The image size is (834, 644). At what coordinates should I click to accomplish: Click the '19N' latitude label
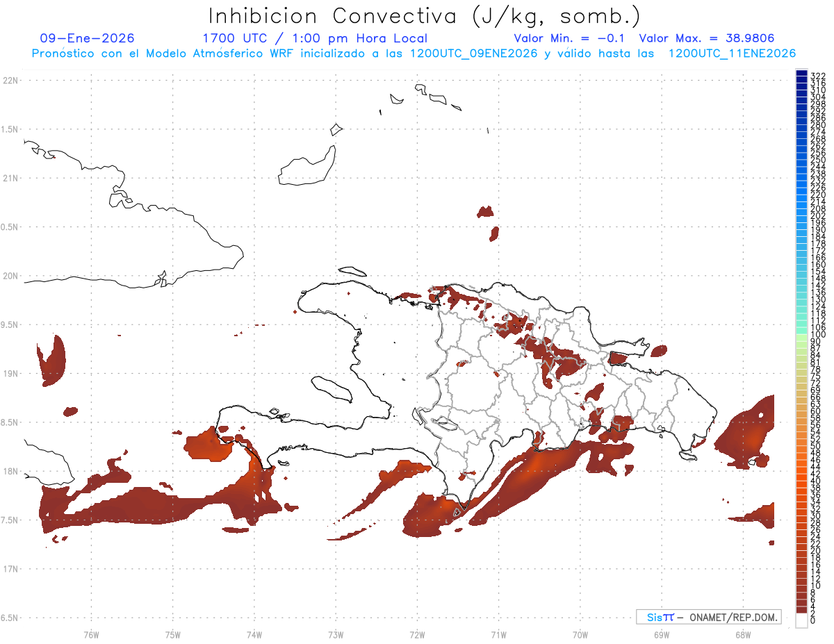click(10, 374)
